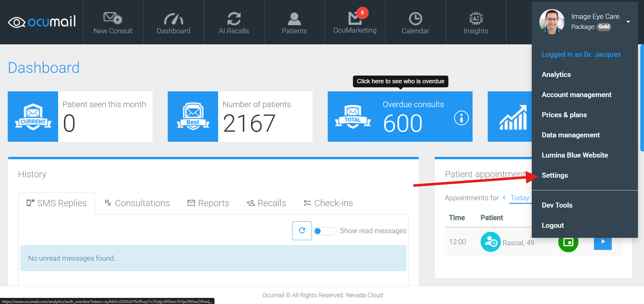
Task: Open Account management menu item
Action: [x=576, y=95]
